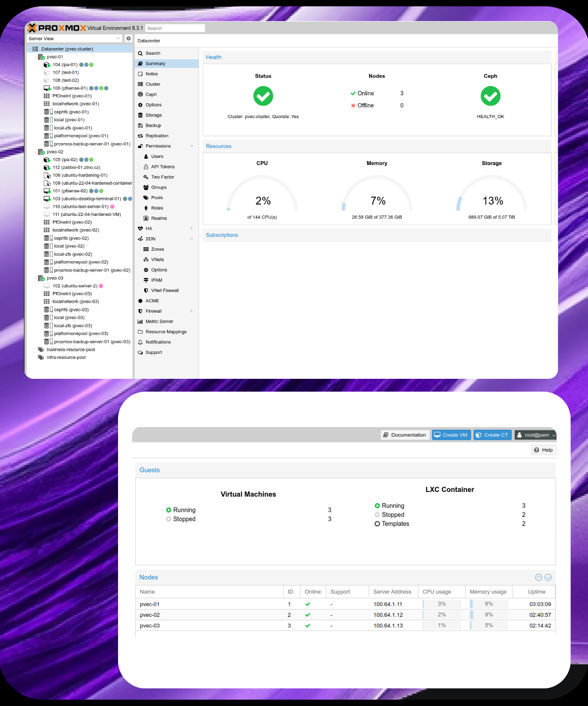Click the Storage database icon in menu
Viewport: 588px width, 706px height.
pos(140,115)
